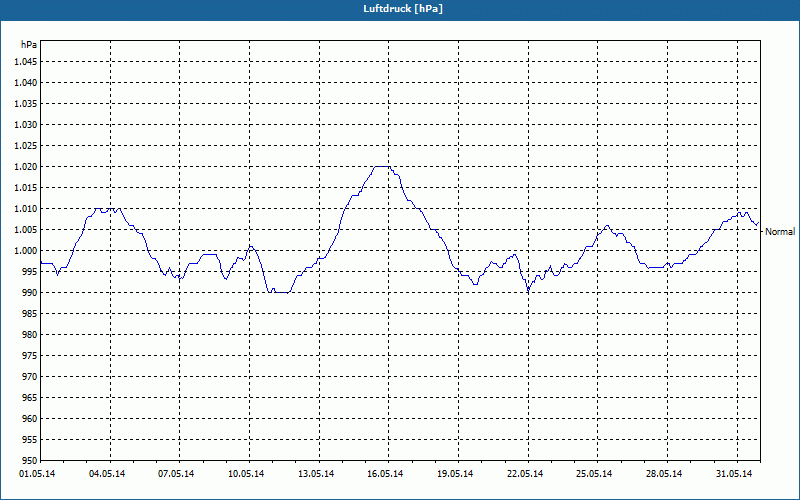Click the 975 y-axis value
This screenshot has height=500, width=800.
pyautogui.click(x=30, y=356)
